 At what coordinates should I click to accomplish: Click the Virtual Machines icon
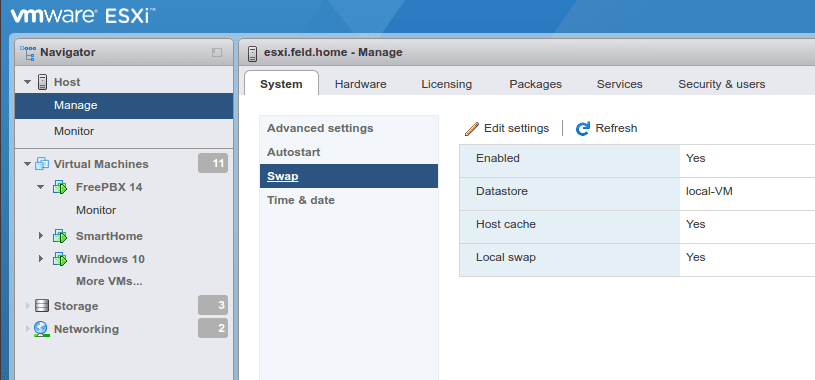click(x=42, y=164)
